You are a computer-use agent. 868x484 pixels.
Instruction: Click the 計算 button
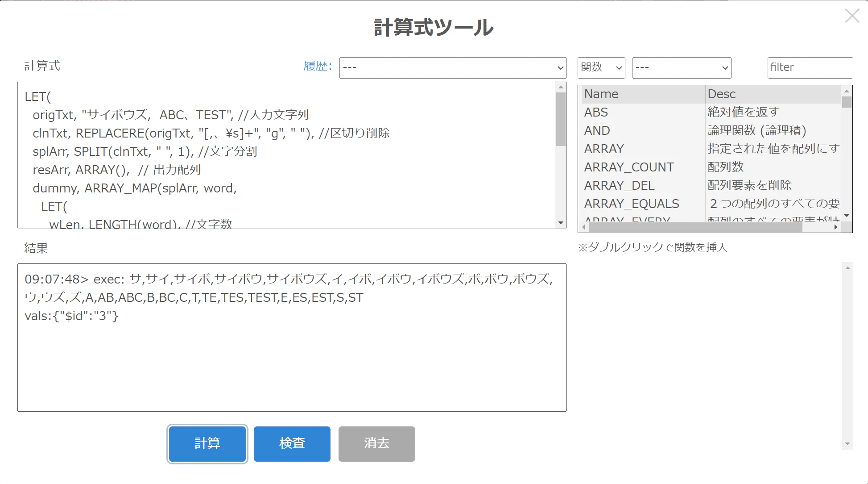click(x=207, y=443)
